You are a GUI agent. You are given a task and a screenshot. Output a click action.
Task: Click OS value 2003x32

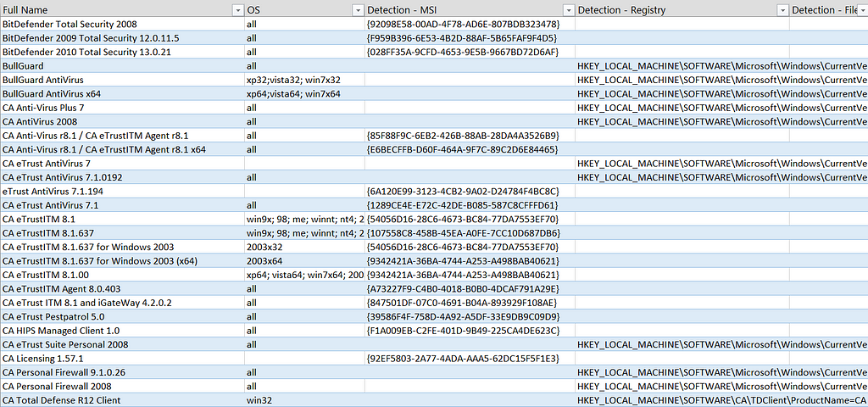click(x=304, y=247)
